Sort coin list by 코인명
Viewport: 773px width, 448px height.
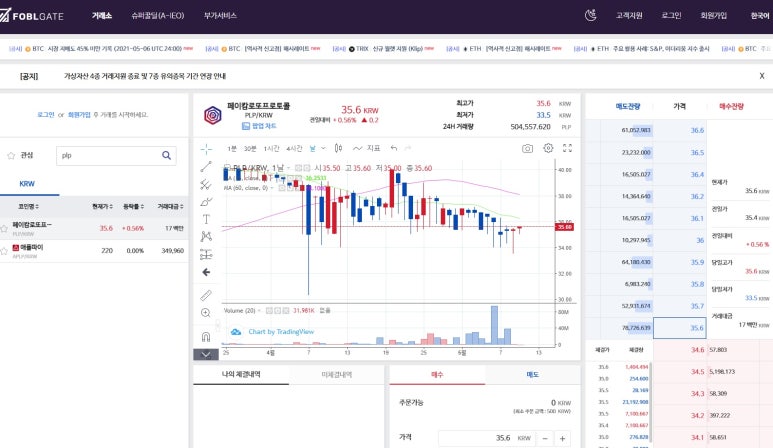point(28,207)
